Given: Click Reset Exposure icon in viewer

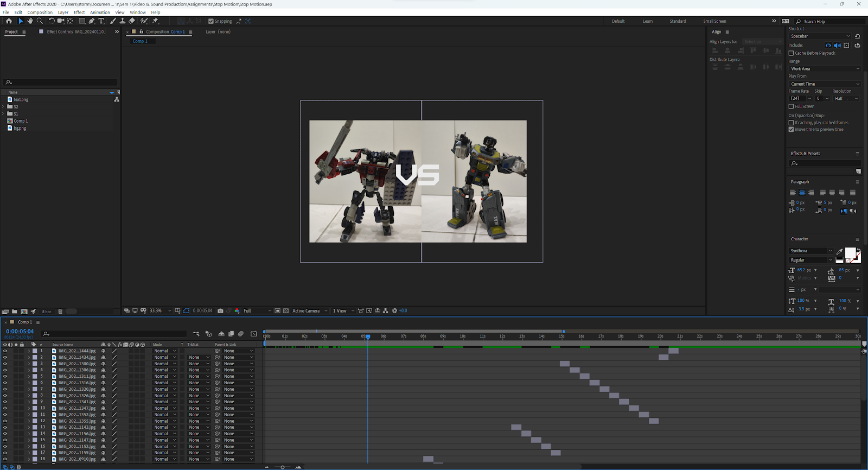Looking at the screenshot, I should click(394, 311).
